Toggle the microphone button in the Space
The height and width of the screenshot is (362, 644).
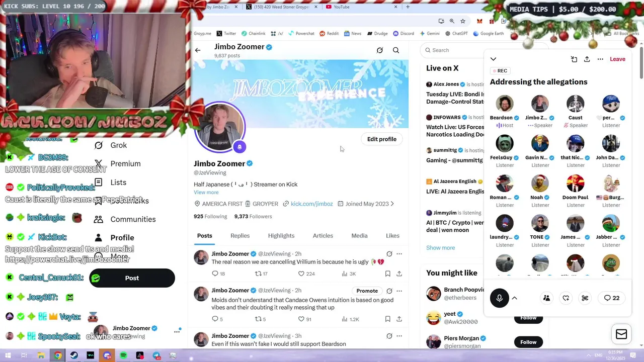(x=499, y=298)
